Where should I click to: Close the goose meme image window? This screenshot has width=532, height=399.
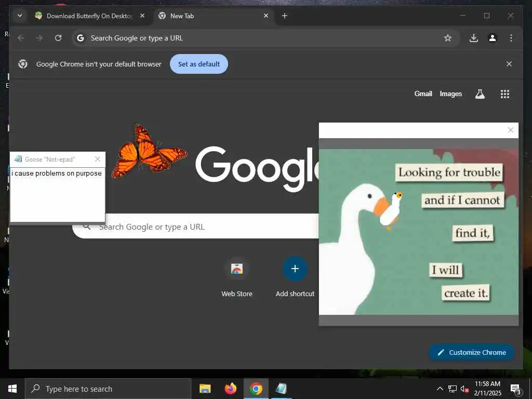click(510, 130)
